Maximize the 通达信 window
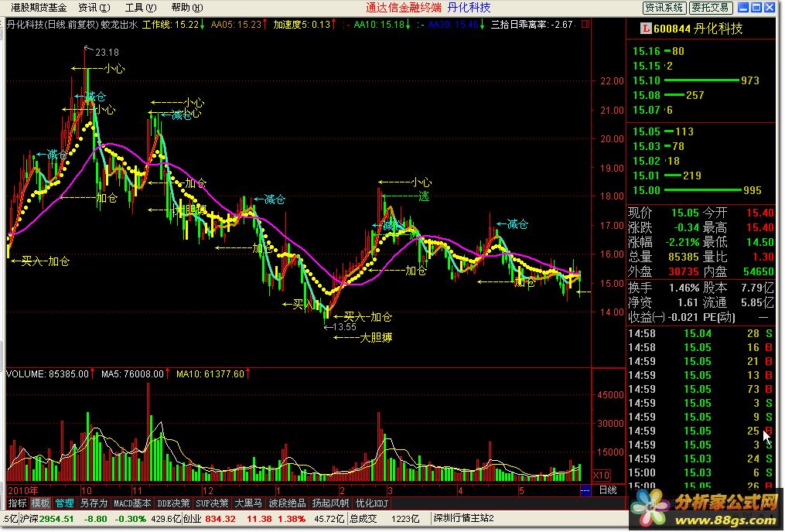Image resolution: width=785 pixels, height=532 pixels. [756, 8]
